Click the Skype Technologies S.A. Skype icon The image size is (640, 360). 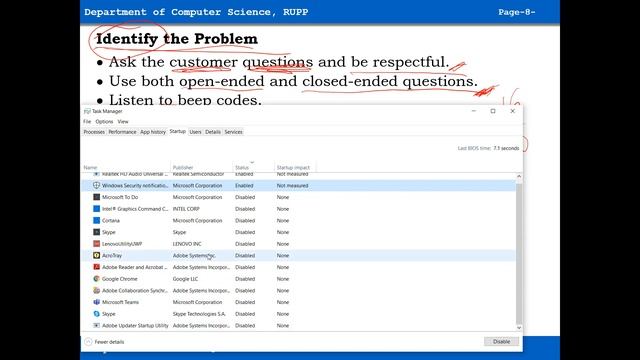tap(96, 314)
